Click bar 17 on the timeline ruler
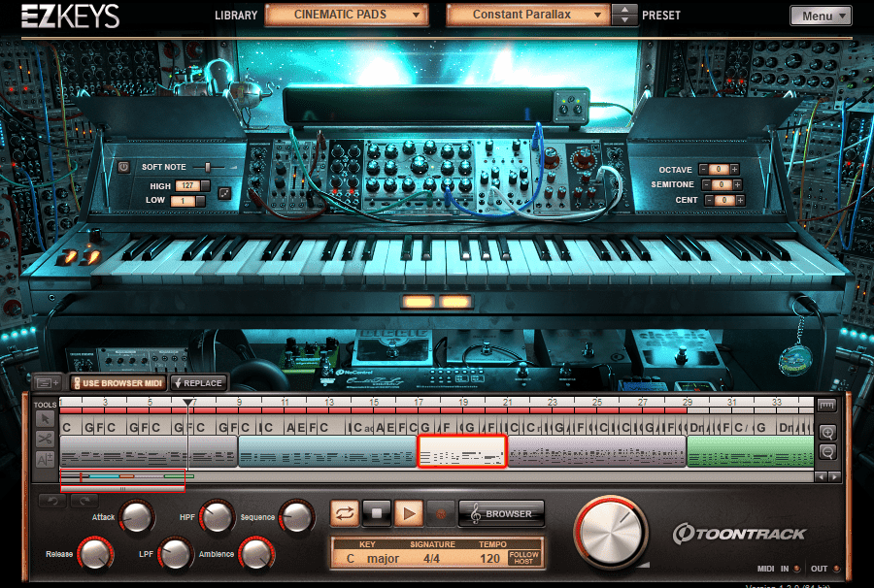This screenshot has height=588, width=874. (418, 402)
